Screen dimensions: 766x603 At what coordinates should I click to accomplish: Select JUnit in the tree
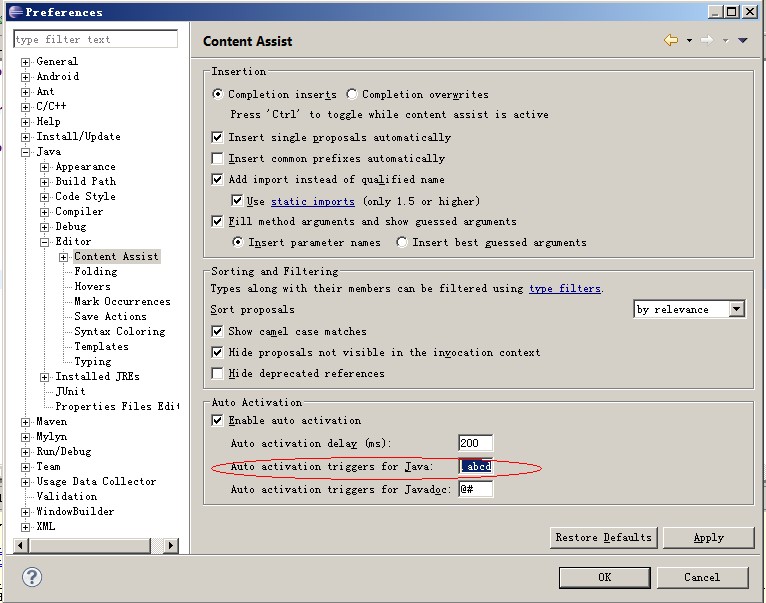pyautogui.click(x=70, y=391)
